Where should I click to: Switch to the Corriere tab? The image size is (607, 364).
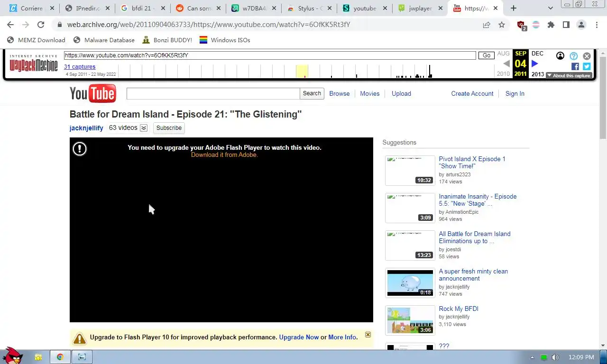pyautogui.click(x=31, y=8)
